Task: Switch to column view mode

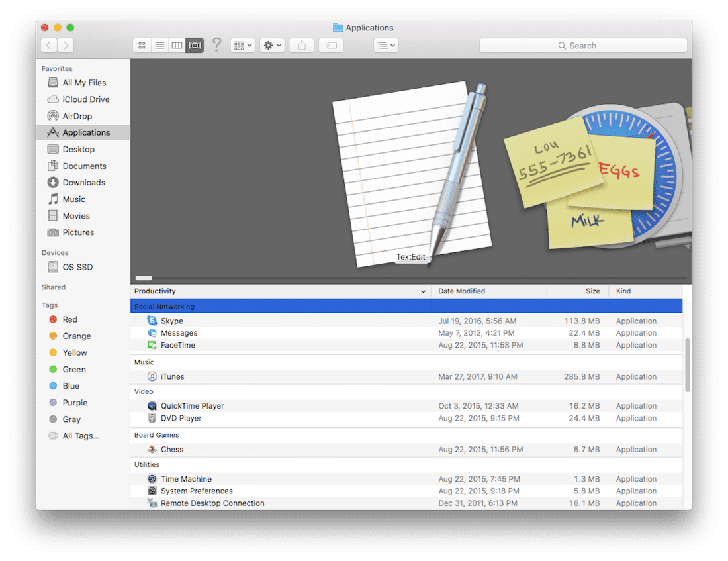Action: (x=177, y=46)
